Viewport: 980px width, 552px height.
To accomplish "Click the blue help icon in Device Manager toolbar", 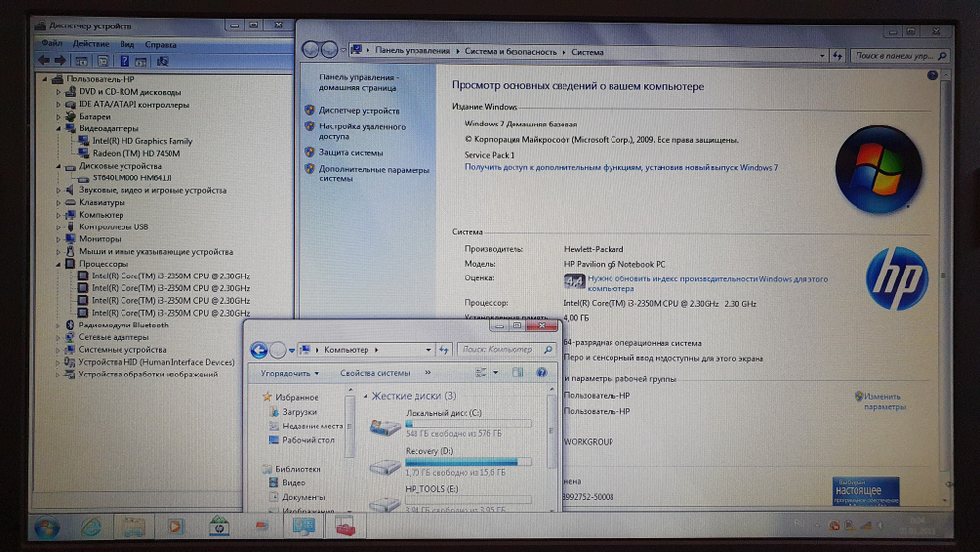I will 124,61.
